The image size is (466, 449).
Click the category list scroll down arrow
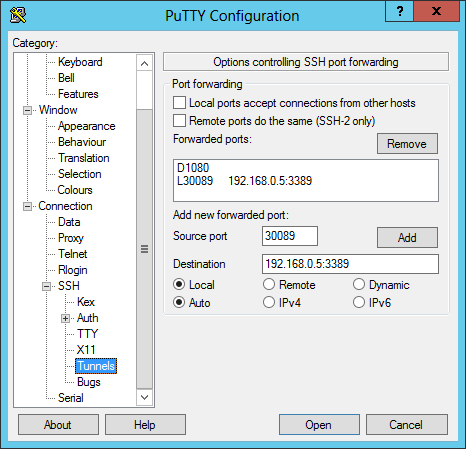coord(144,397)
